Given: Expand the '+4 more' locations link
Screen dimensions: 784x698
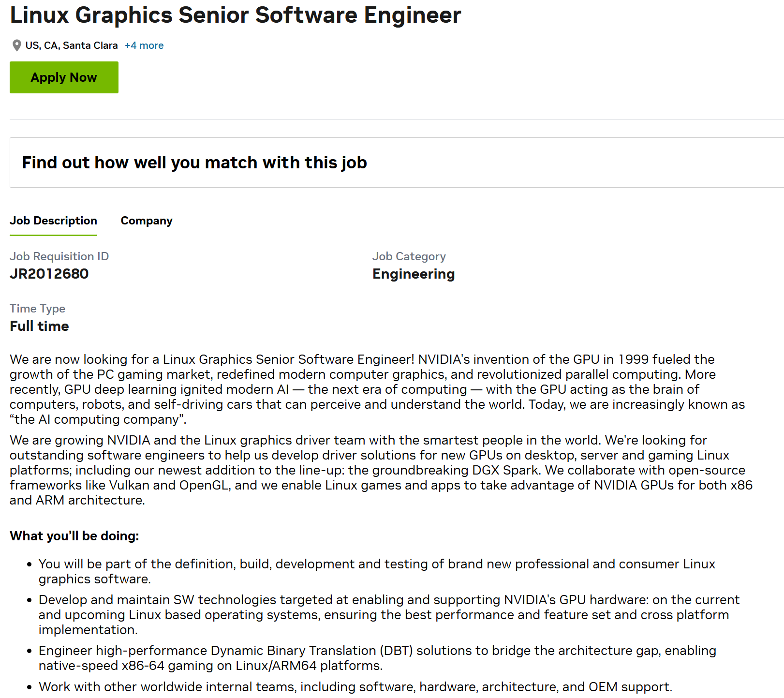Looking at the screenshot, I should [144, 45].
